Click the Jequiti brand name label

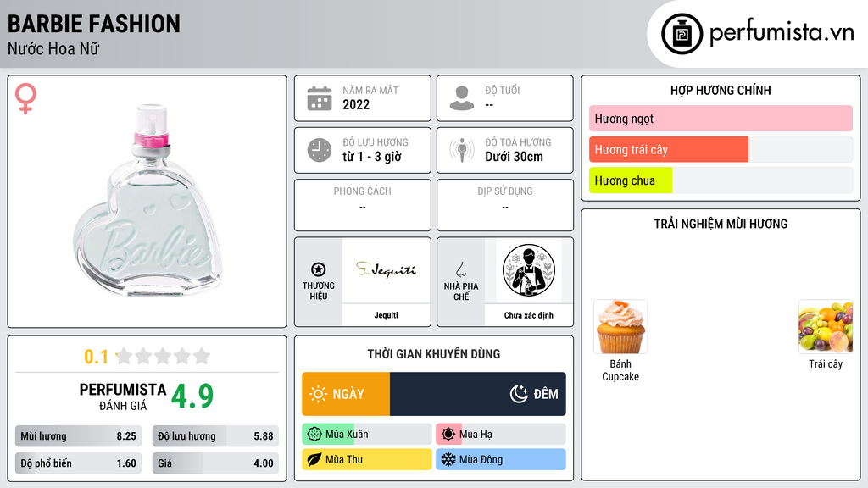(386, 315)
